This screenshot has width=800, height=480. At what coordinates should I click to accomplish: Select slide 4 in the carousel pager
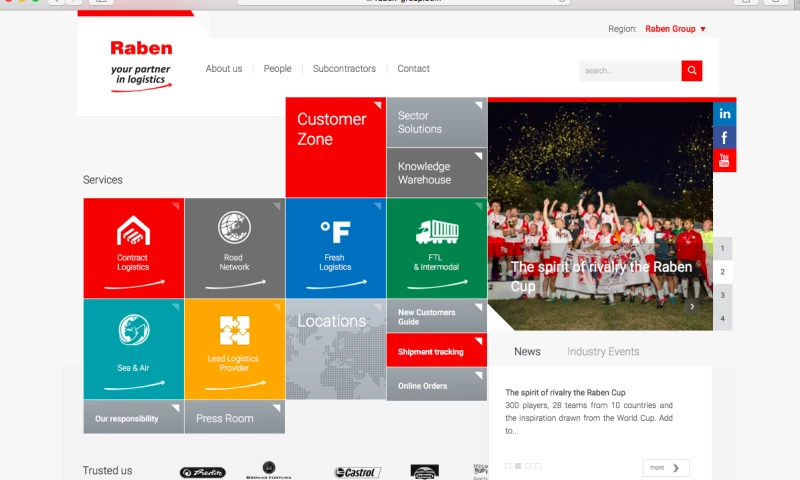(x=723, y=319)
